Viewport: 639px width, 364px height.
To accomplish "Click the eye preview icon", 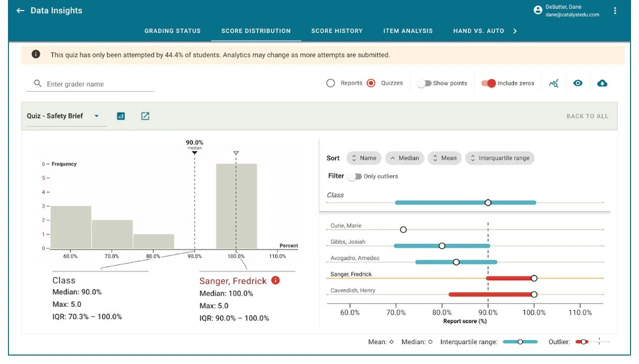I will pyautogui.click(x=578, y=83).
